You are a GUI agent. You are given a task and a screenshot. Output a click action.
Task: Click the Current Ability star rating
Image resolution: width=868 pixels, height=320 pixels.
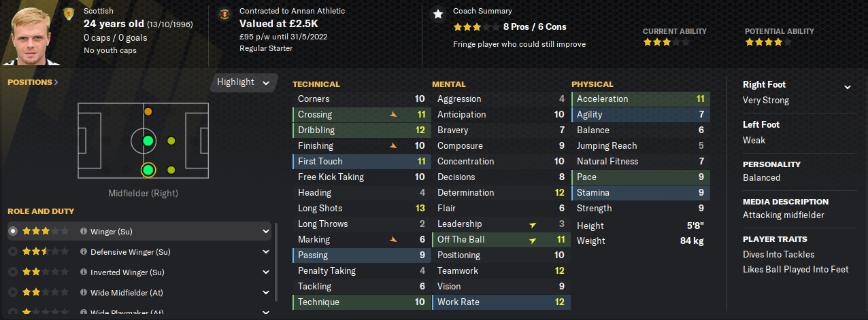666,42
